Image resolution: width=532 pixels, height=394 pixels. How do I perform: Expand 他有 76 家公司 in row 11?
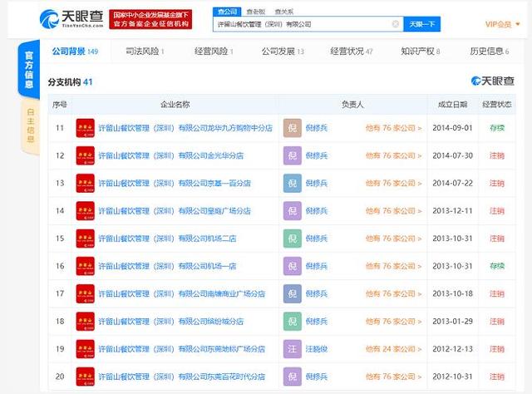[x=393, y=128]
